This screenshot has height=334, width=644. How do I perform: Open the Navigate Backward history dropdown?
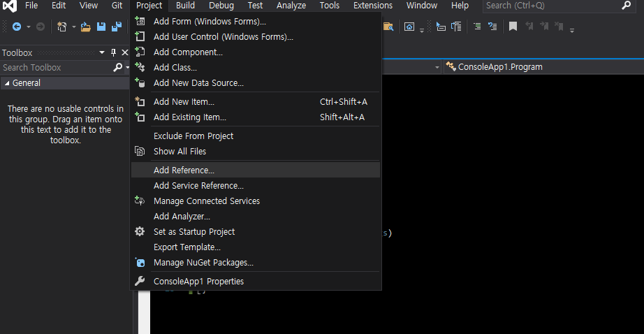pos(29,27)
